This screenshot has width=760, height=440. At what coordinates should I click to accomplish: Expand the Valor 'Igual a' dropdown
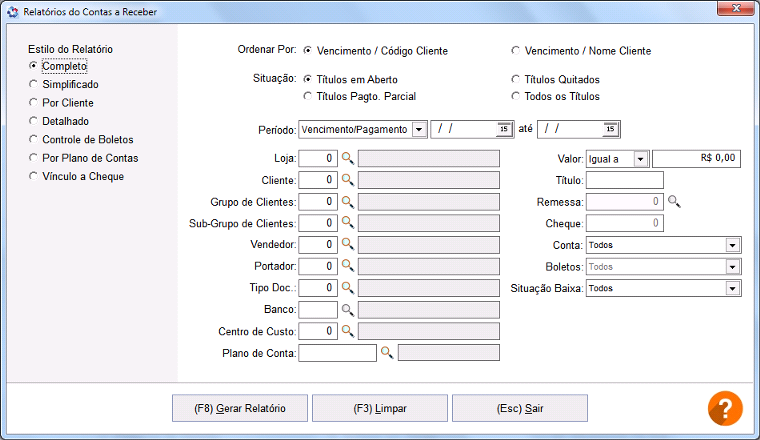640,159
